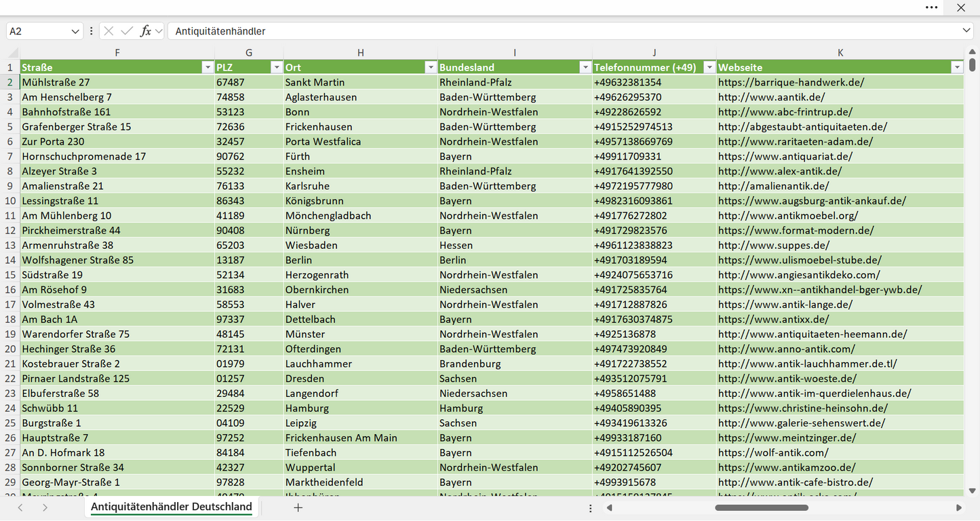Click the horizontal scrollbar thumb

[762, 507]
